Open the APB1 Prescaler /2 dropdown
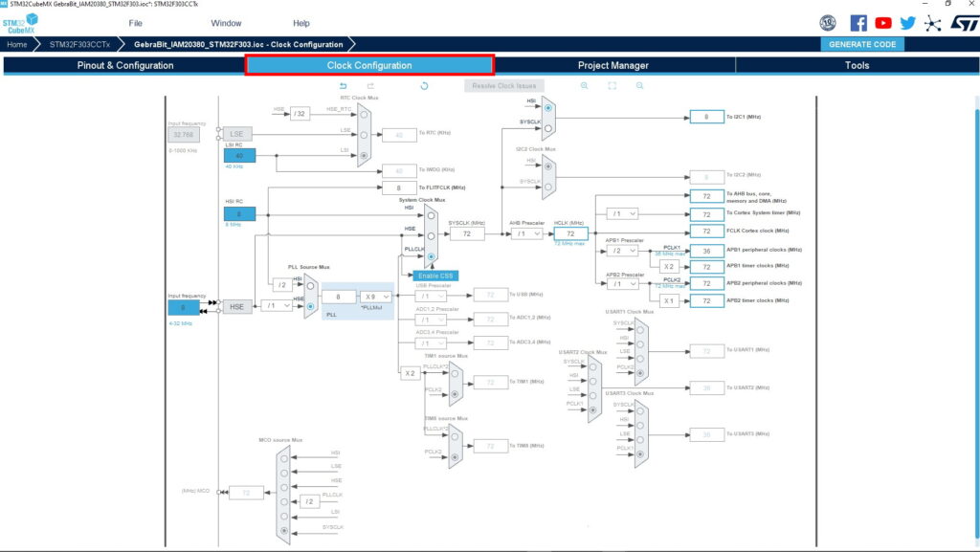 [622, 251]
